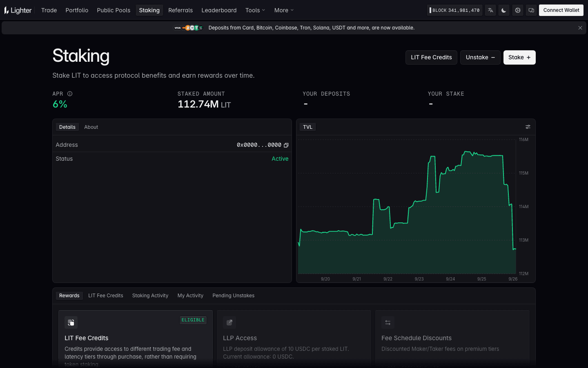588x368 pixels.
Task: Open the Pending Unstakes tab
Action: (x=234, y=296)
